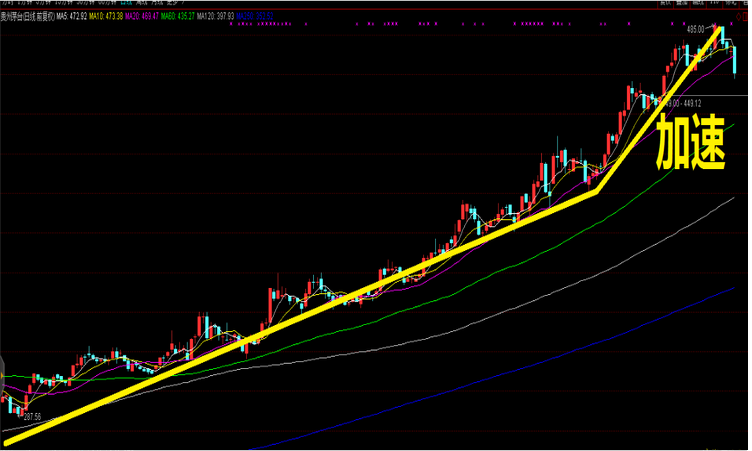This screenshot has width=752, height=451.
Task: Click the green MA60: 435.27 label
Action: point(177,16)
